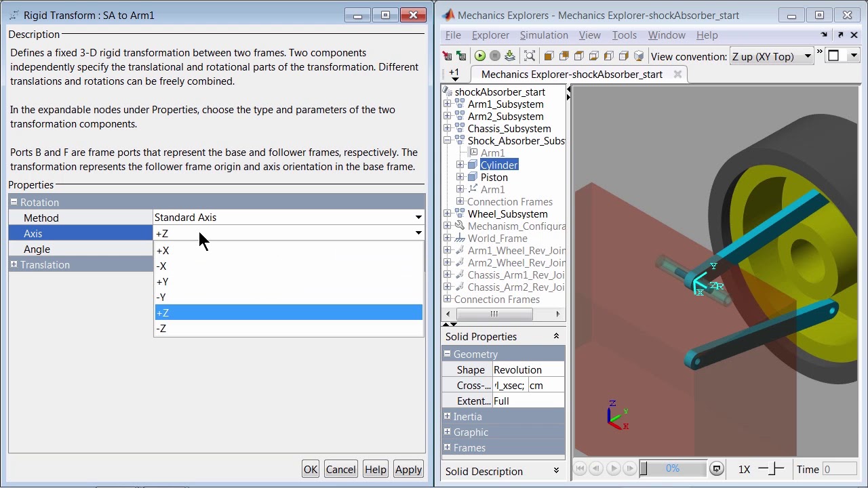Click the red arrow save configuration icon
This screenshot has height=488, width=868.
click(447, 56)
